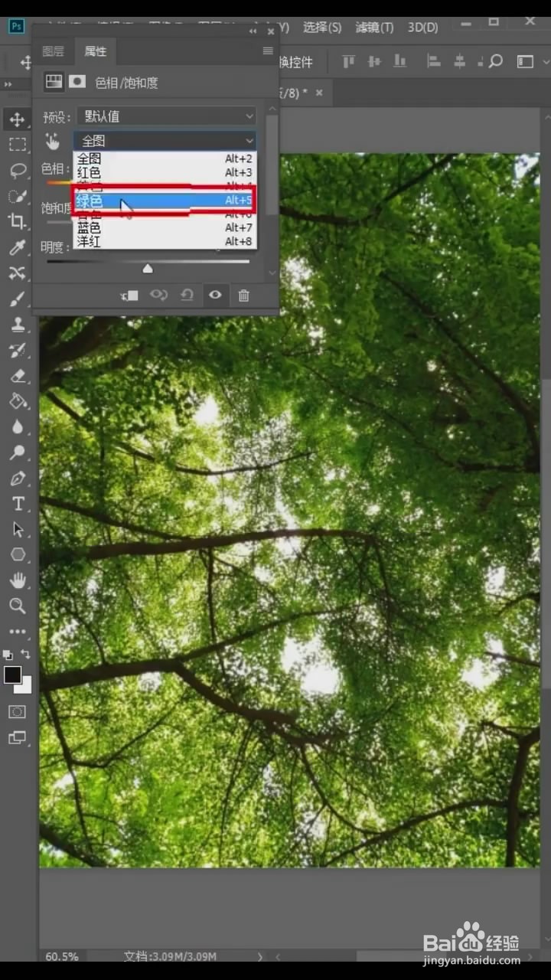Select the History Brush tool
Image resolution: width=551 pixels, height=980 pixels.
[x=16, y=350]
